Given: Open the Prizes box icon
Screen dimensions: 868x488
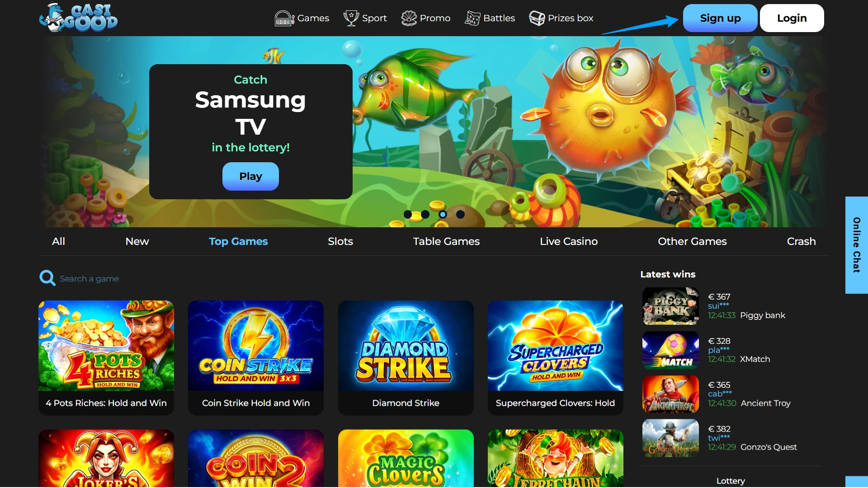Looking at the screenshot, I should coord(537,18).
